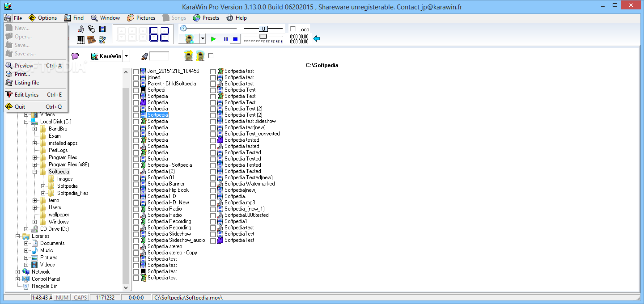Open the Pictures menu
This screenshot has width=644, height=304.
pyautogui.click(x=141, y=18)
